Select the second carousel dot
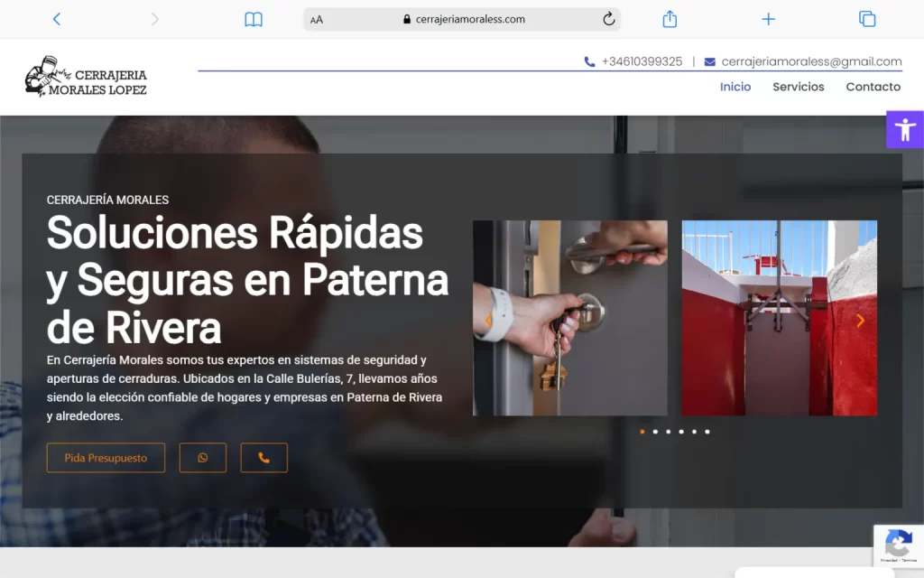This screenshot has width=924, height=578. (x=655, y=432)
